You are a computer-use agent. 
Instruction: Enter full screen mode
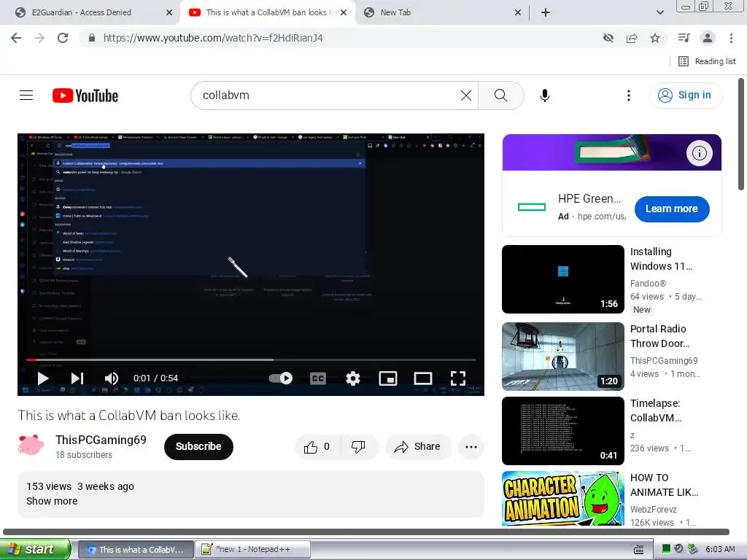pyautogui.click(x=458, y=378)
